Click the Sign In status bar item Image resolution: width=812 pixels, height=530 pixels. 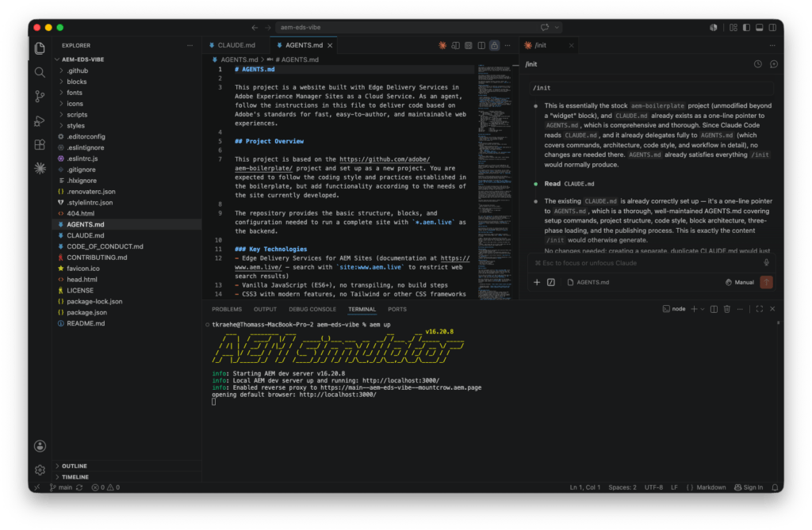point(749,487)
